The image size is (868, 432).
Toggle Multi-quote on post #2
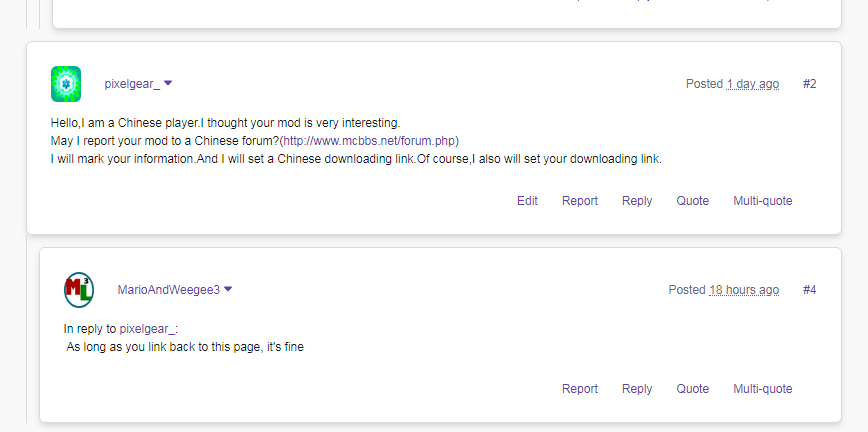tap(762, 201)
